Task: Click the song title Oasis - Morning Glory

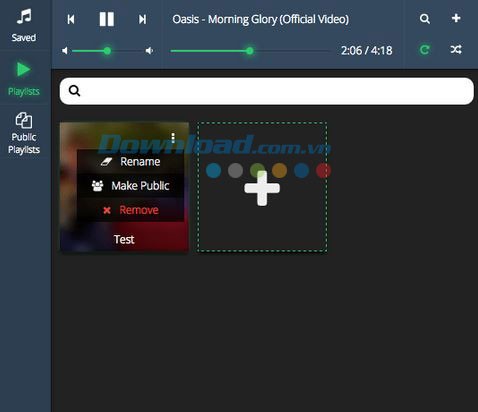Action: [x=261, y=19]
